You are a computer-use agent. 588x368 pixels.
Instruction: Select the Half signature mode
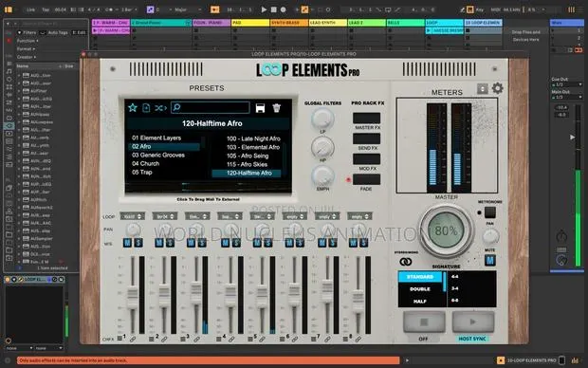pyautogui.click(x=420, y=302)
